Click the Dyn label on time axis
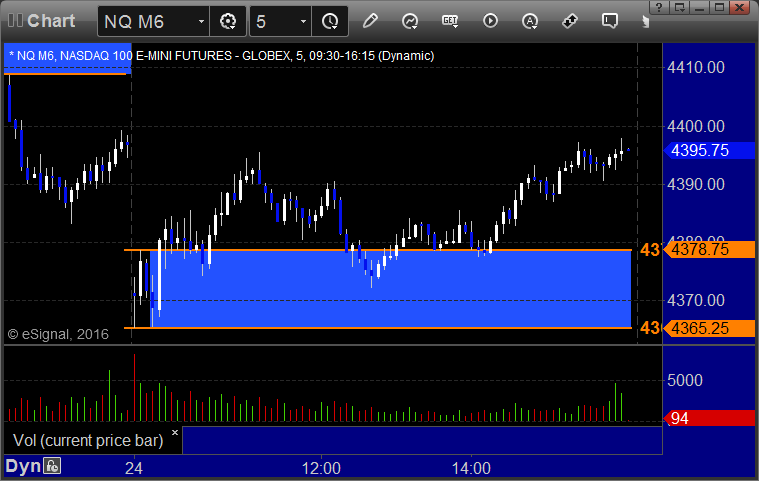759x481 pixels. tap(23, 466)
